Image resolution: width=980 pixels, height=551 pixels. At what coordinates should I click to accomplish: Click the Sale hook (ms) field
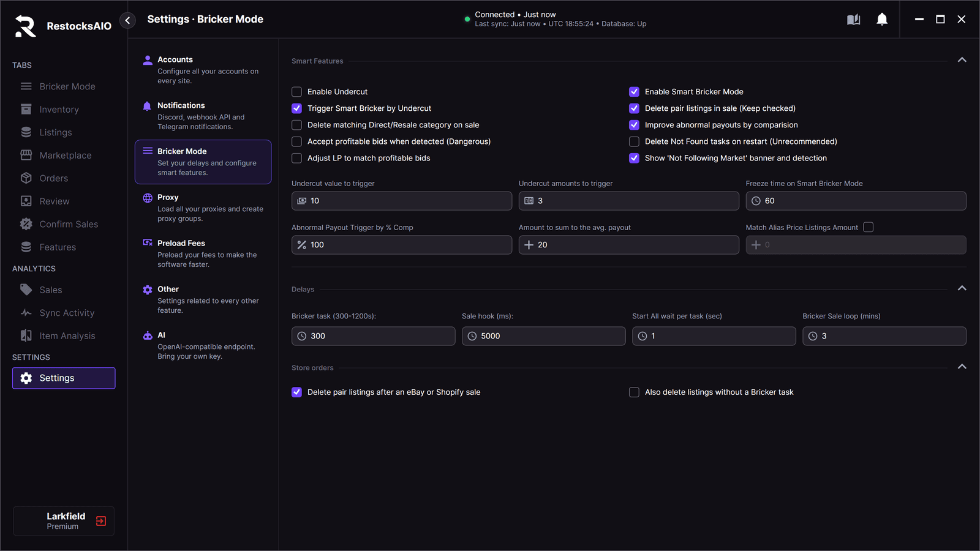click(x=544, y=336)
